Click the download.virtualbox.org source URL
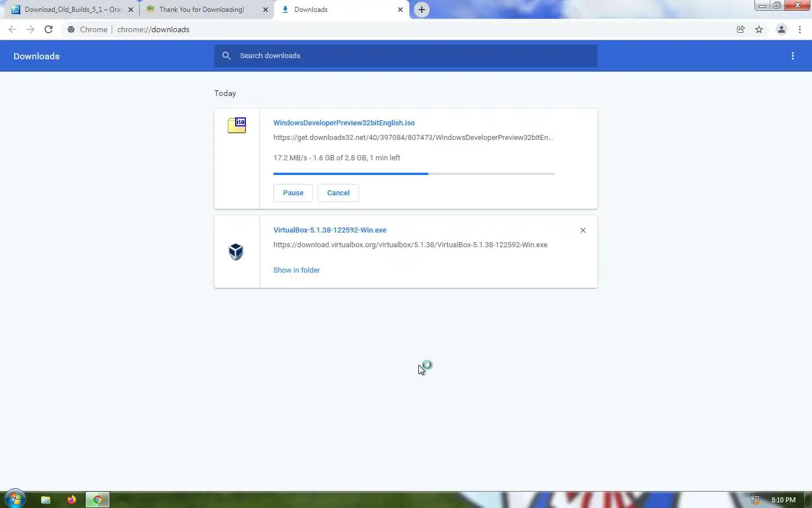Screen dimensions: 812x508 coord(411,245)
